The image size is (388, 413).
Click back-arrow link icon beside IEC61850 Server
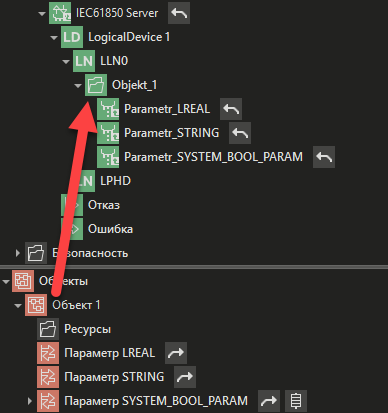[179, 13]
